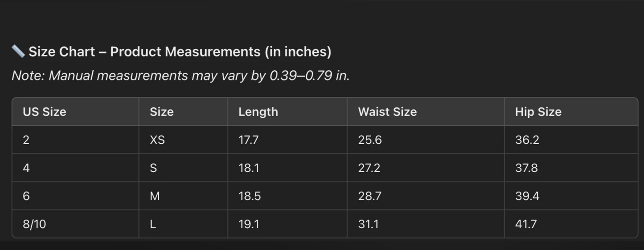Click the Hip Size column header
The height and width of the screenshot is (250, 644).
coord(538,112)
